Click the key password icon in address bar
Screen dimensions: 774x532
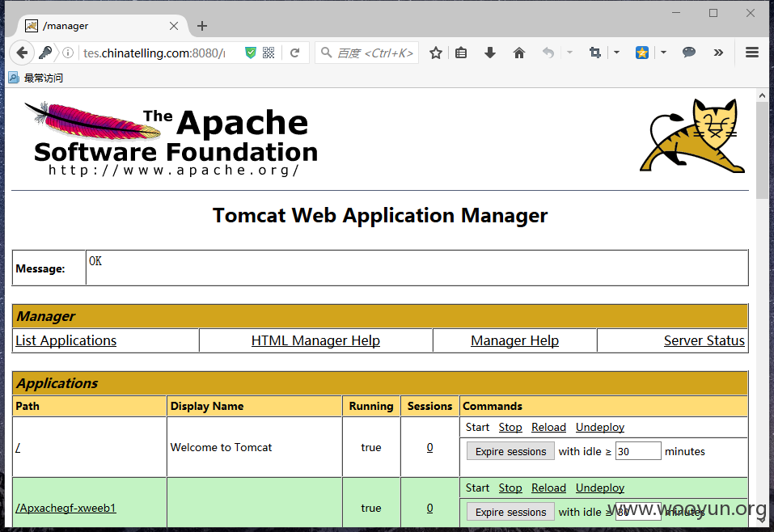coord(45,53)
